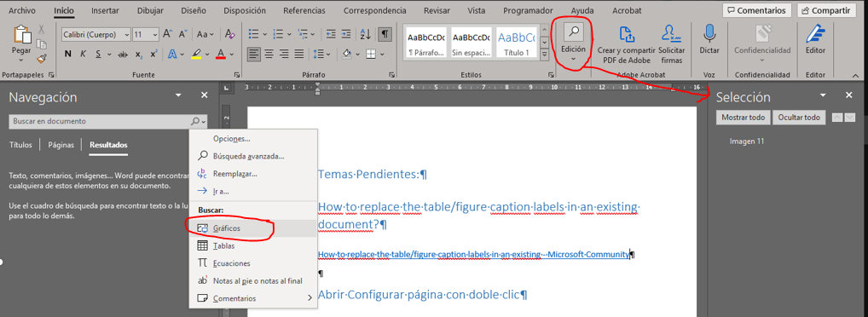Click Crear y compartir PDF de Adobe
The height and width of the screenshot is (317, 868).
tap(626, 45)
